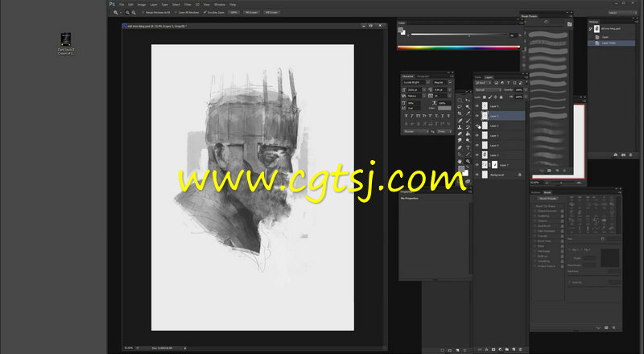Click the 100% zoom button

click(x=235, y=12)
